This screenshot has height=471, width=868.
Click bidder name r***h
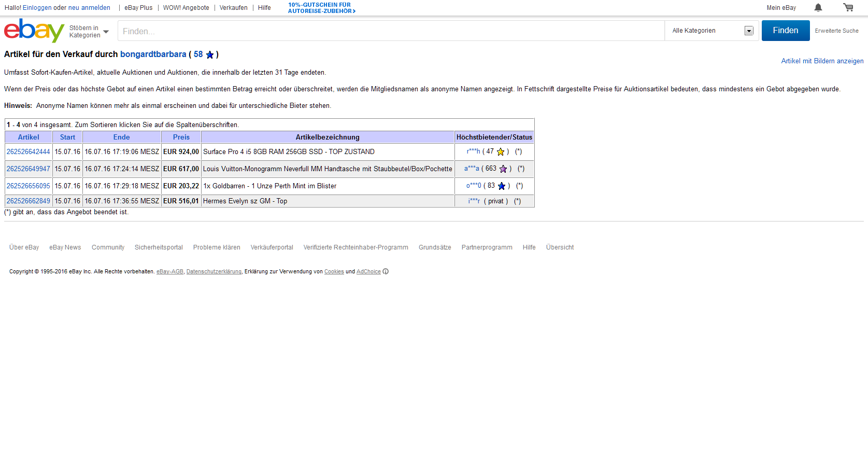[474, 151]
